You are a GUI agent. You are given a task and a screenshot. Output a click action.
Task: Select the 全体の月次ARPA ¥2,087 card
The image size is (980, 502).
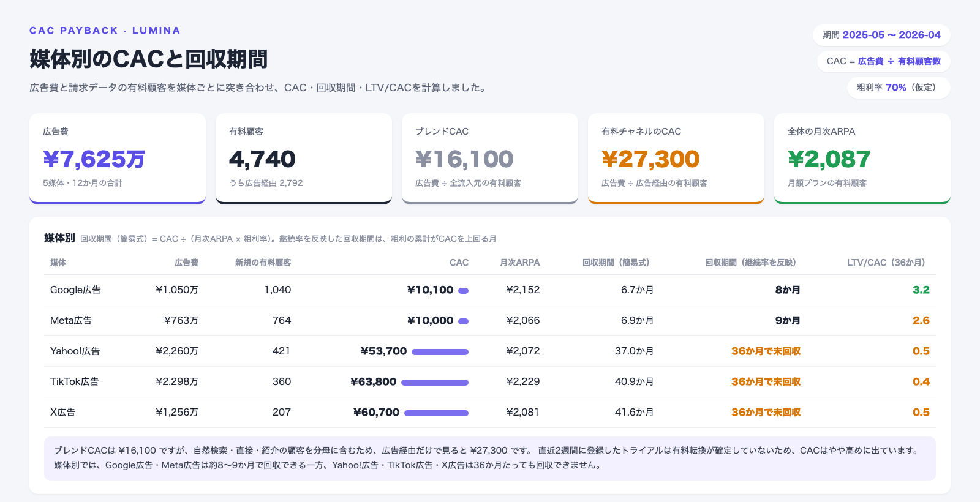click(862, 159)
